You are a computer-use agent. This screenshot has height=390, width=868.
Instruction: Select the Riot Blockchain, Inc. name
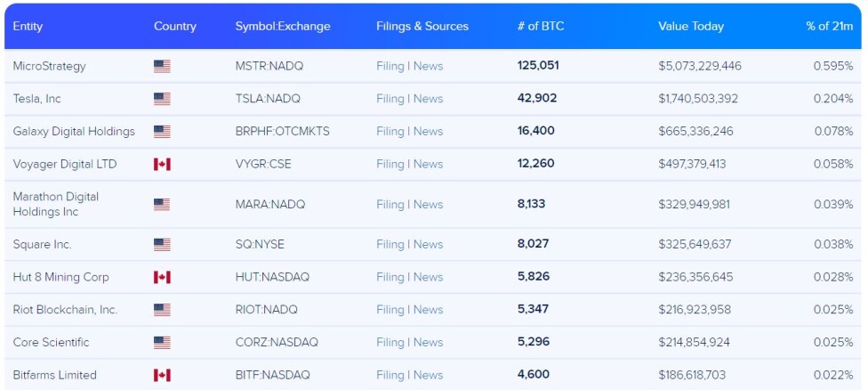tap(65, 310)
